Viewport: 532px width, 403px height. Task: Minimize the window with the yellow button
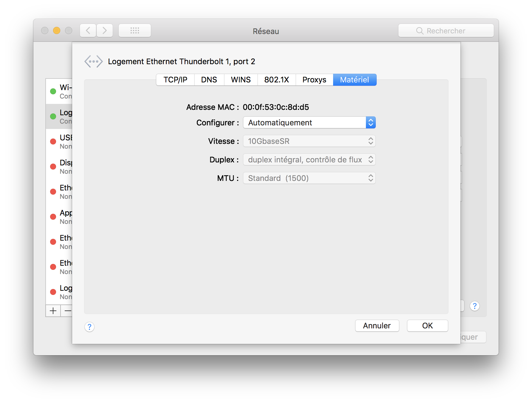[x=57, y=30]
